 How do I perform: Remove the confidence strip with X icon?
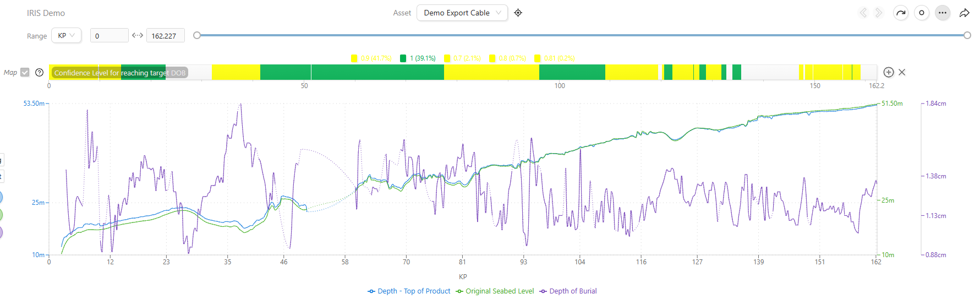click(902, 72)
